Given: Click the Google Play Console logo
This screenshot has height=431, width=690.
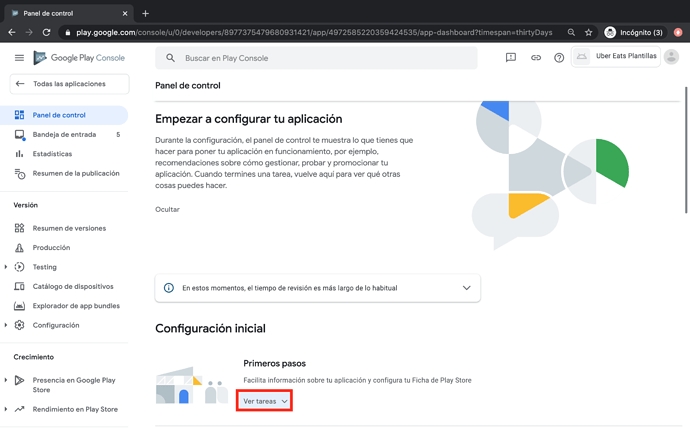Looking at the screenshot, I should coord(79,58).
